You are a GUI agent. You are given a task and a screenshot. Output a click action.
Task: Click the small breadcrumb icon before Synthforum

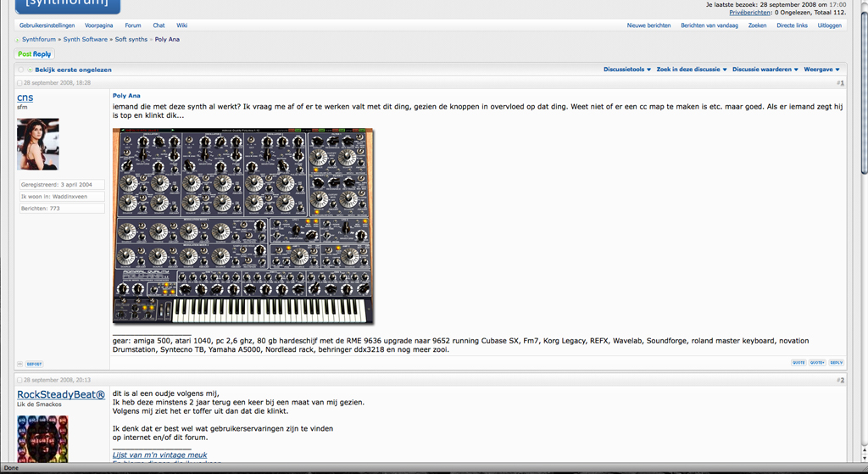[x=17, y=40]
